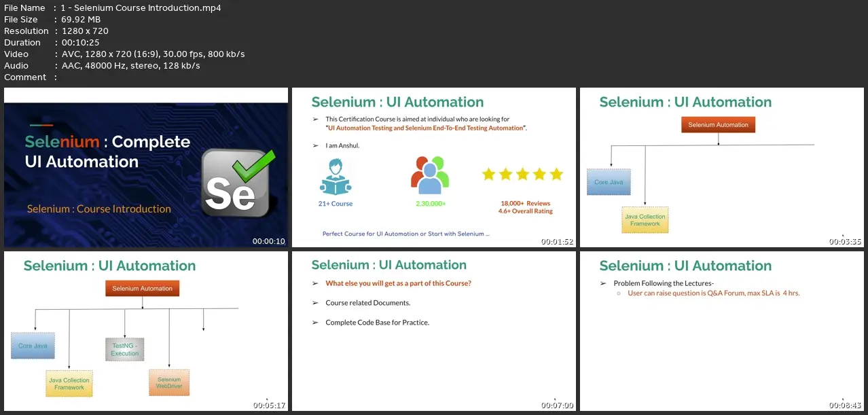The image size is (868, 415).
Task: Click the 00:05:17 timestamp label
Action: pos(269,405)
